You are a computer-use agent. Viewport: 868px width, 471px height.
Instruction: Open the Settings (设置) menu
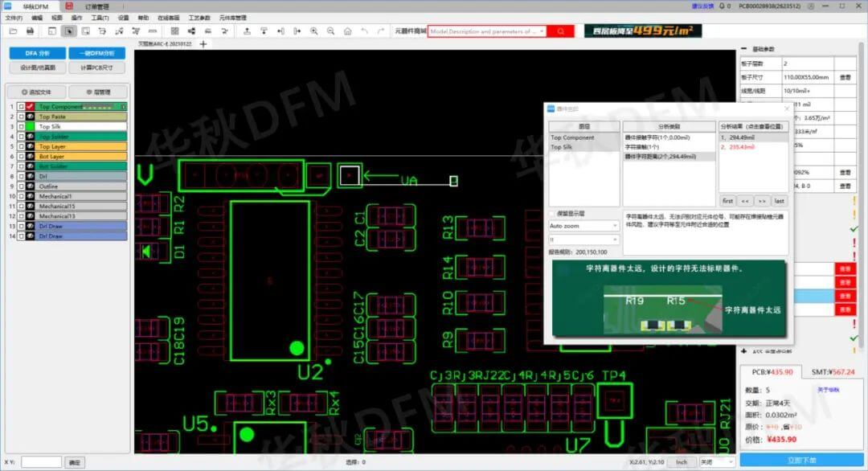pos(124,18)
